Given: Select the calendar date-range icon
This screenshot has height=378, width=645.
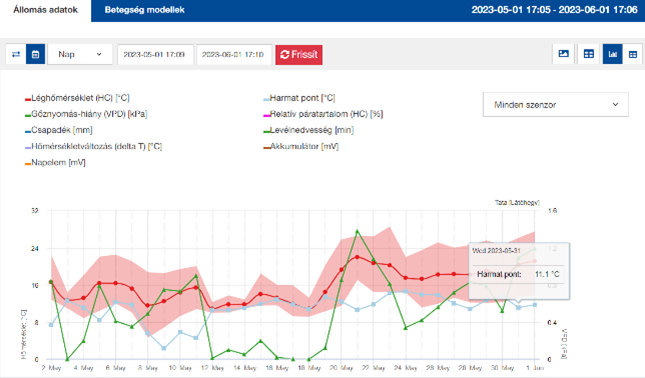Looking at the screenshot, I should click(x=35, y=54).
